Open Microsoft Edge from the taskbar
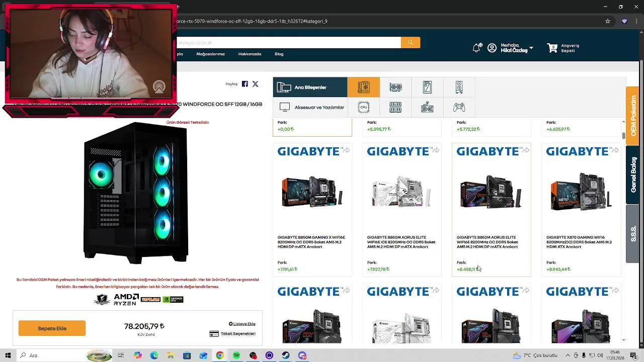Image resolution: width=644 pixels, height=362 pixels. [154, 355]
